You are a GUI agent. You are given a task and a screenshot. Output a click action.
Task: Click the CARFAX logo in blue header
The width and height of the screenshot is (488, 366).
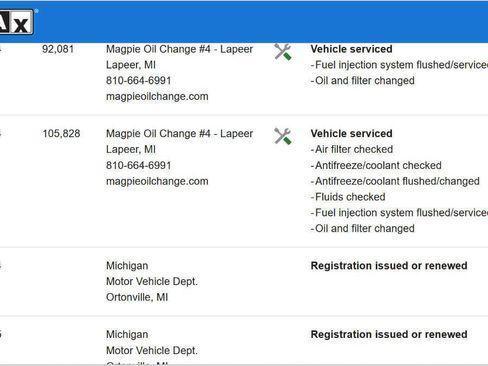pos(17,22)
